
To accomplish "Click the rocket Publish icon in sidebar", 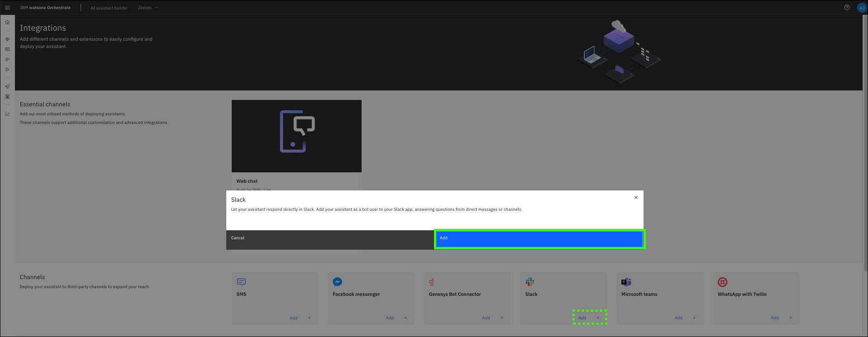I will click(7, 86).
